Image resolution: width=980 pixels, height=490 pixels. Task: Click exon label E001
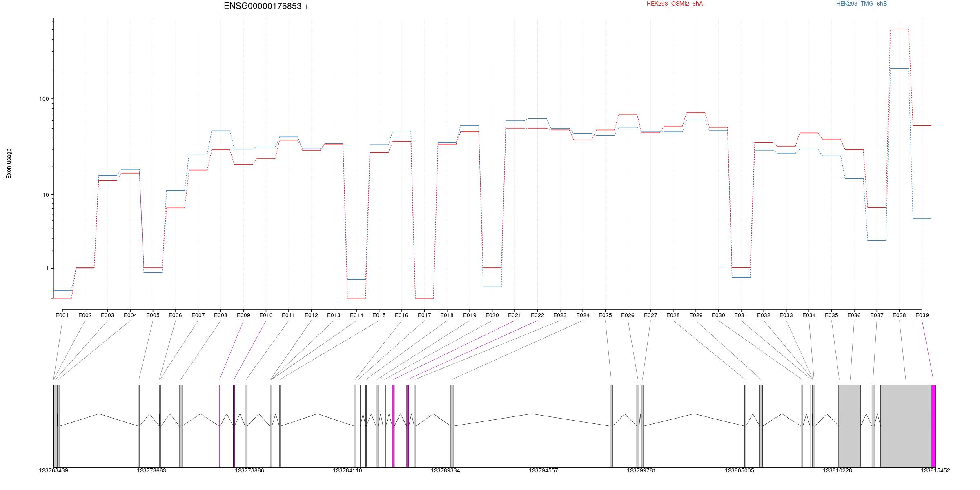62,315
